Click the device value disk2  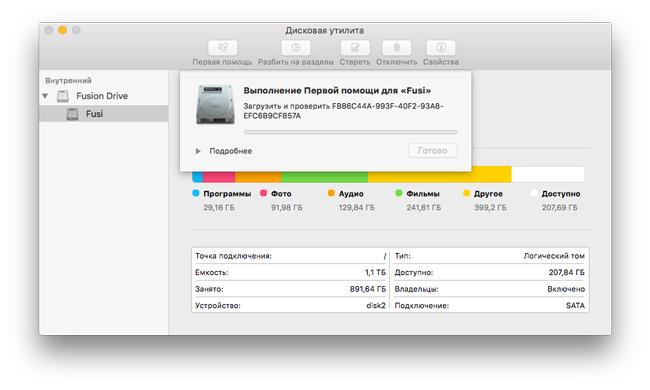pyautogui.click(x=376, y=306)
